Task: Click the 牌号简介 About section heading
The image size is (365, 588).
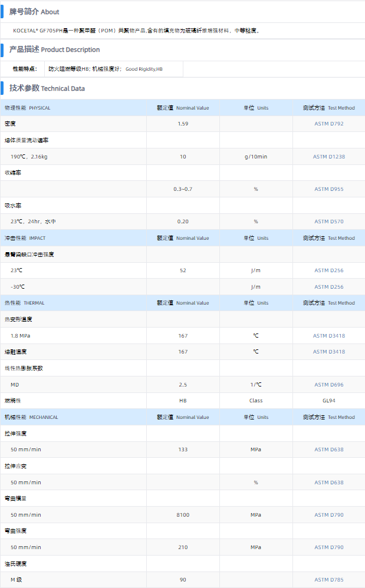Action: click(x=34, y=12)
